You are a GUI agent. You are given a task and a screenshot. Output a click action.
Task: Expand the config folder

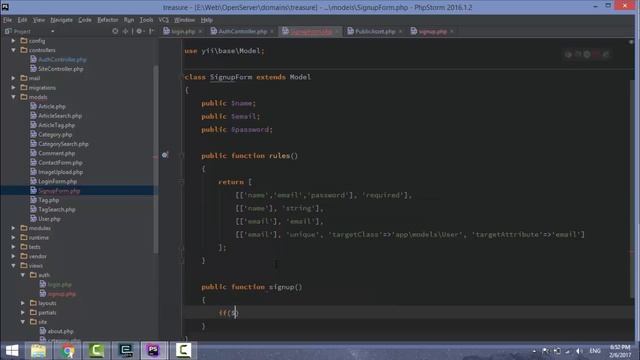(13, 41)
